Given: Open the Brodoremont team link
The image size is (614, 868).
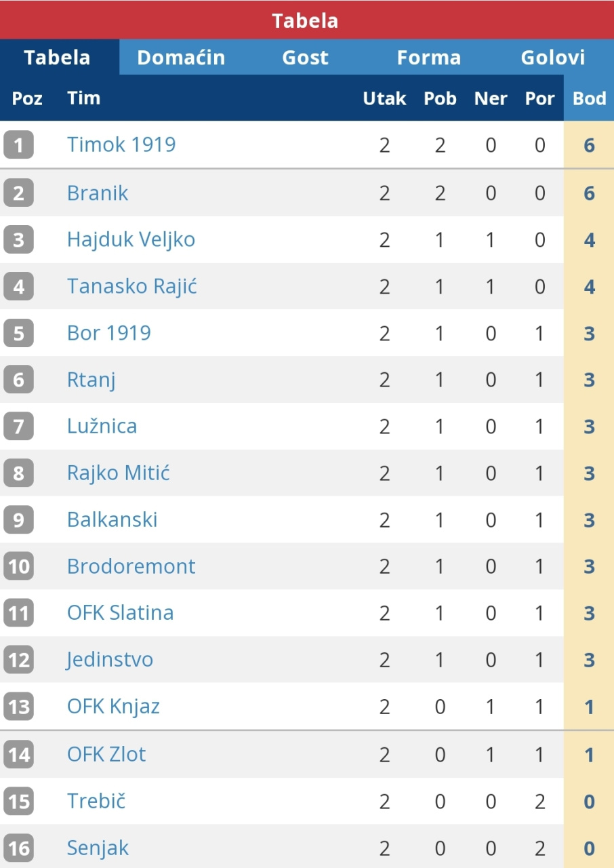Looking at the screenshot, I should click(131, 566).
